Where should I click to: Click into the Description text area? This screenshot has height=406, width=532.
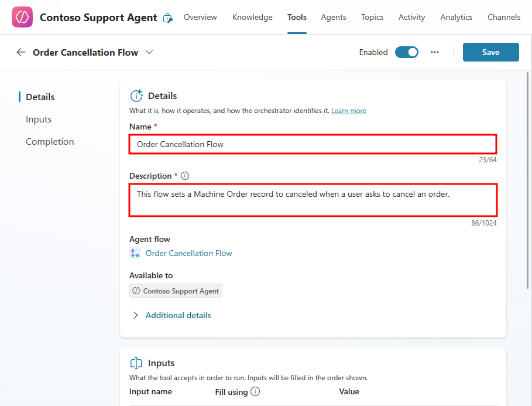coord(313,200)
